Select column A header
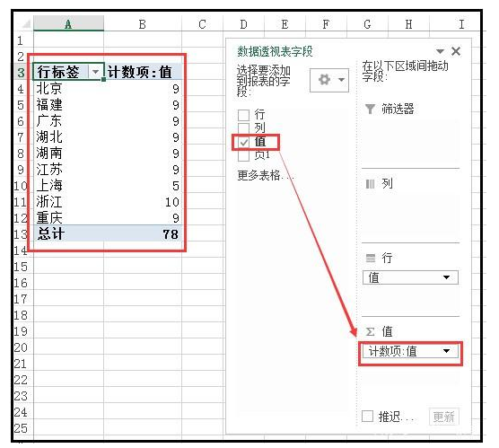This screenshot has width=499, height=448. coord(68,23)
